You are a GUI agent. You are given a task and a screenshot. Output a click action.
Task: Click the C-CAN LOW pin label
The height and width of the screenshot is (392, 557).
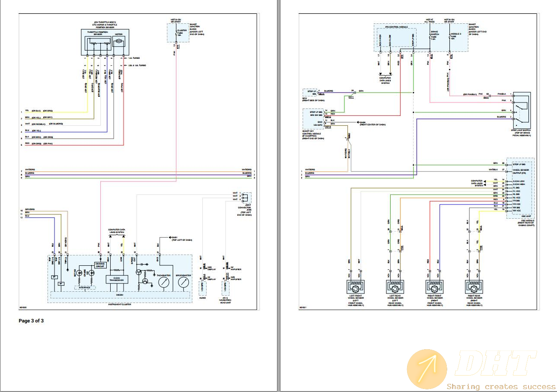click(519, 181)
